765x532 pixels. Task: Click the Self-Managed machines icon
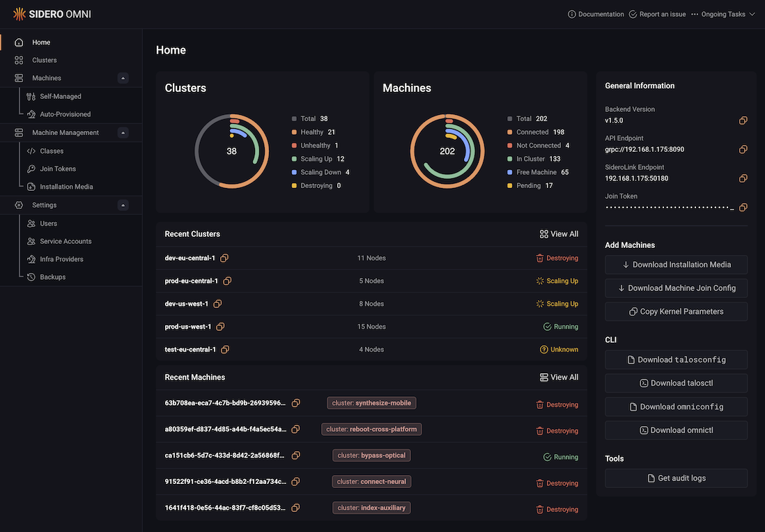[31, 97]
